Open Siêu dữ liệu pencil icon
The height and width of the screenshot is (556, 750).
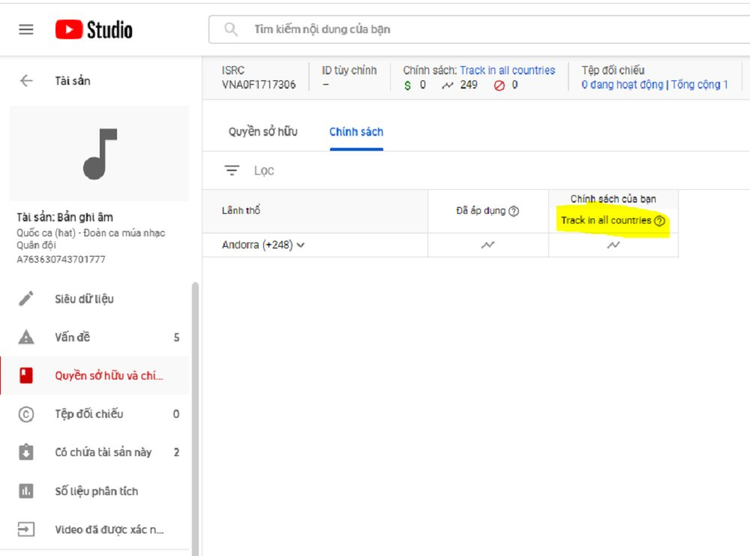point(27,299)
